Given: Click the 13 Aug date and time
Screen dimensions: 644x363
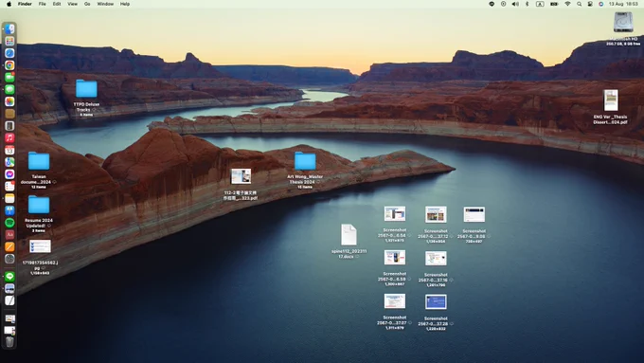Looking at the screenshot, I should pyautogui.click(x=623, y=4).
